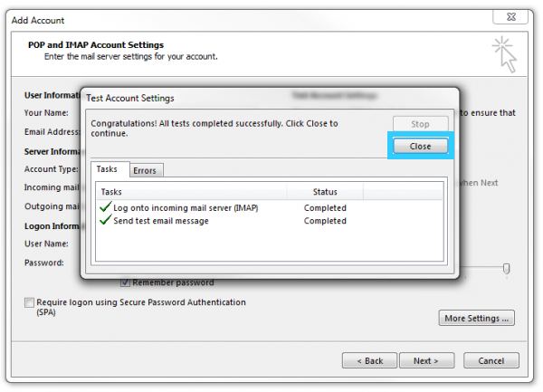Go Back to previous wizard page

click(369, 360)
